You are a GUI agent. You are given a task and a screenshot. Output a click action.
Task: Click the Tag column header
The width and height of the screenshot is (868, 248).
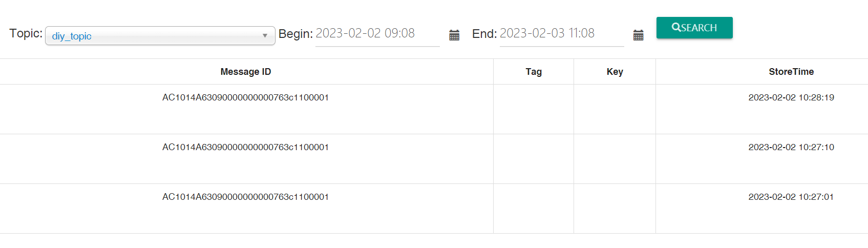pyautogui.click(x=534, y=72)
